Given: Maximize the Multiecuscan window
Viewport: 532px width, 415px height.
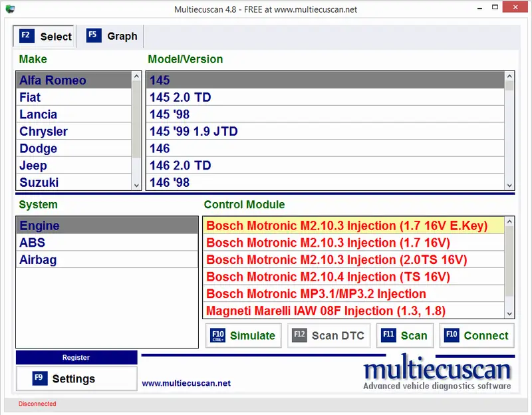Looking at the screenshot, I should pyautogui.click(x=495, y=7).
